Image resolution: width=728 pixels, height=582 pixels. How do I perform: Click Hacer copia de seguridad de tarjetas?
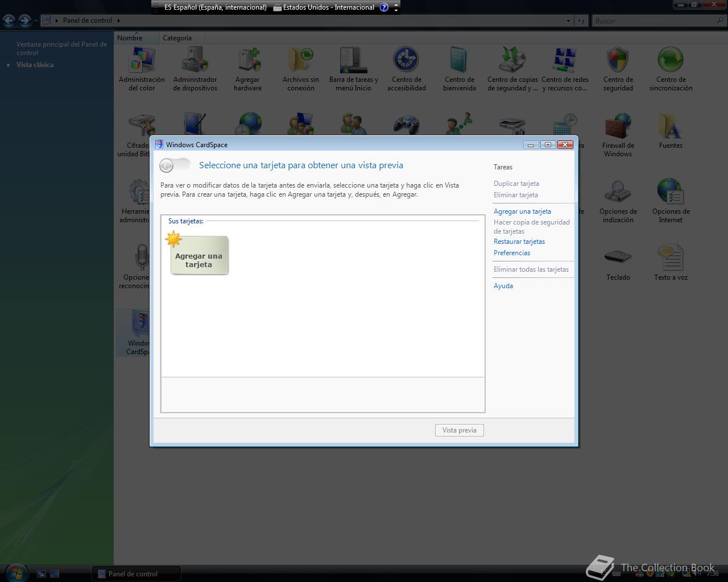pos(532,227)
